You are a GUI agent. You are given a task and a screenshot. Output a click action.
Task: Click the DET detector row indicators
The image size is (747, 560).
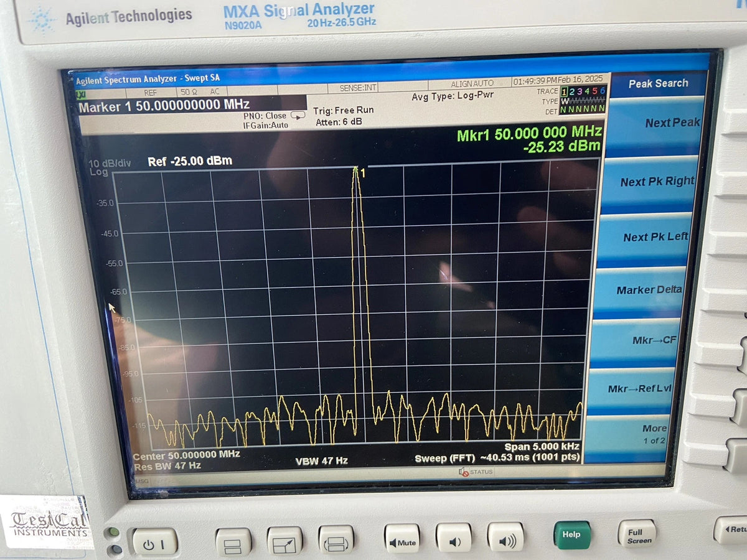583,109
